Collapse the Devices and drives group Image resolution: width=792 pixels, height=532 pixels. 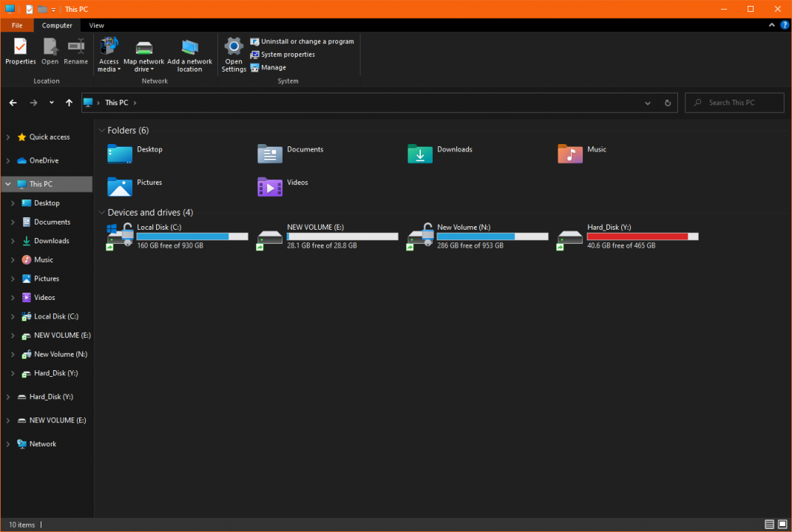click(x=101, y=213)
